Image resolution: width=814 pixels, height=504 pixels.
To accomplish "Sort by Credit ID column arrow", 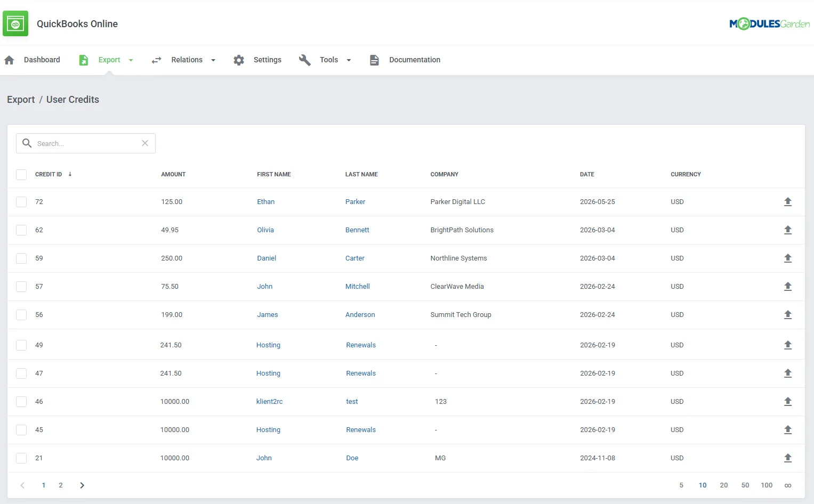I will pyautogui.click(x=70, y=174).
